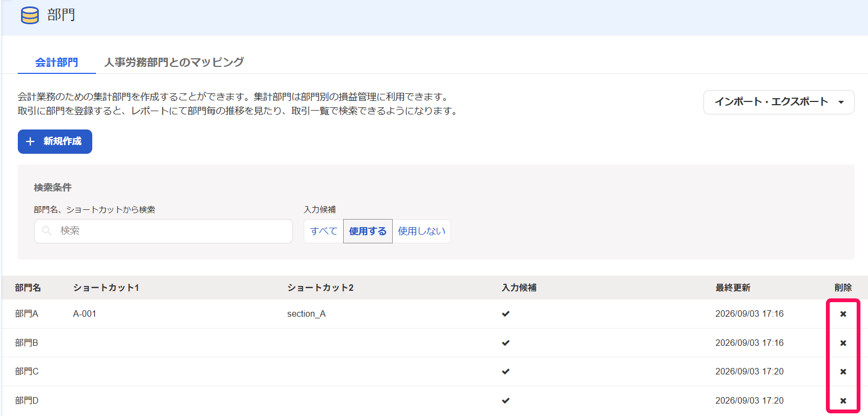Select the 使用しない filter option
This screenshot has width=868, height=416.
[x=422, y=231]
